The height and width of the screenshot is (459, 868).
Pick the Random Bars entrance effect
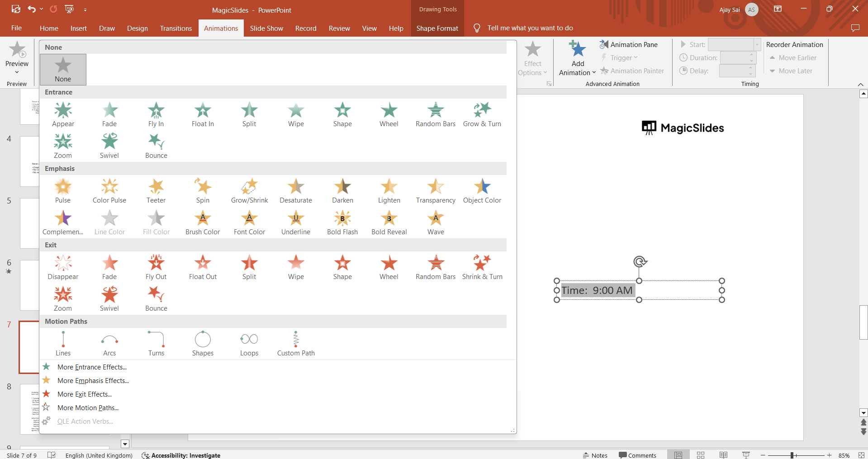pyautogui.click(x=436, y=114)
